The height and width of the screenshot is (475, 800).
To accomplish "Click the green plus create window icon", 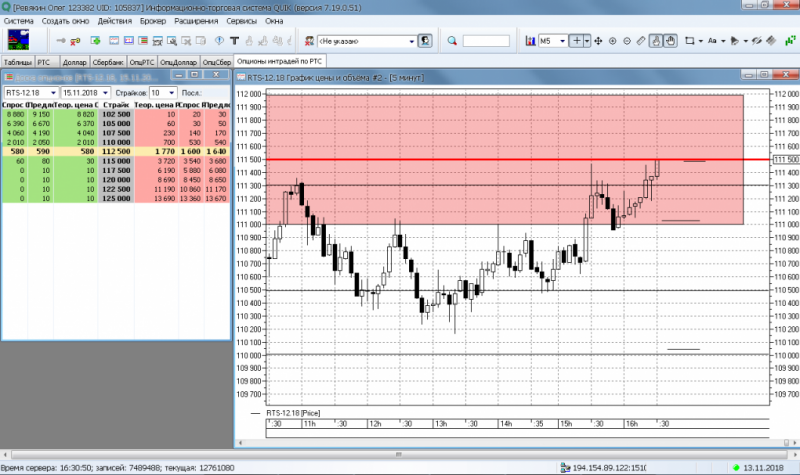I will tap(95, 41).
